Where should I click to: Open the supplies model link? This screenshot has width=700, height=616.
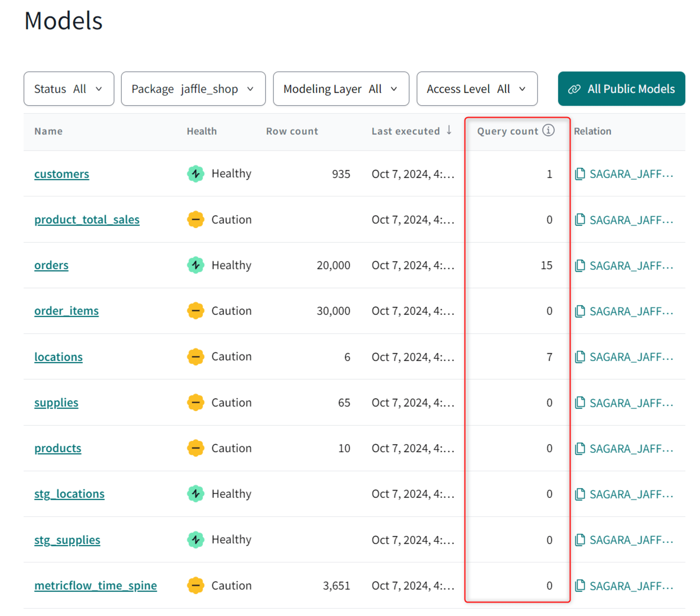click(x=56, y=403)
